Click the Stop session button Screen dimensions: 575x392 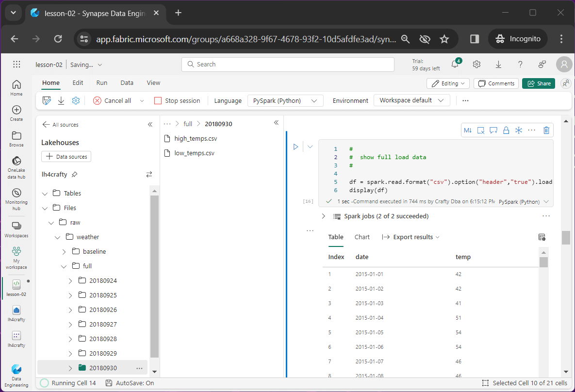[x=177, y=100]
